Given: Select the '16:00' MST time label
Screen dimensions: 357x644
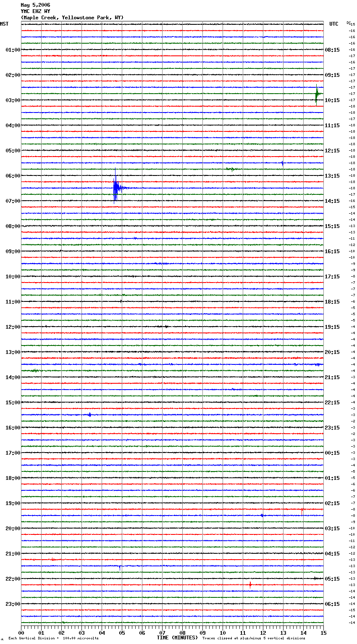Looking at the screenshot, I should click(x=13, y=428).
